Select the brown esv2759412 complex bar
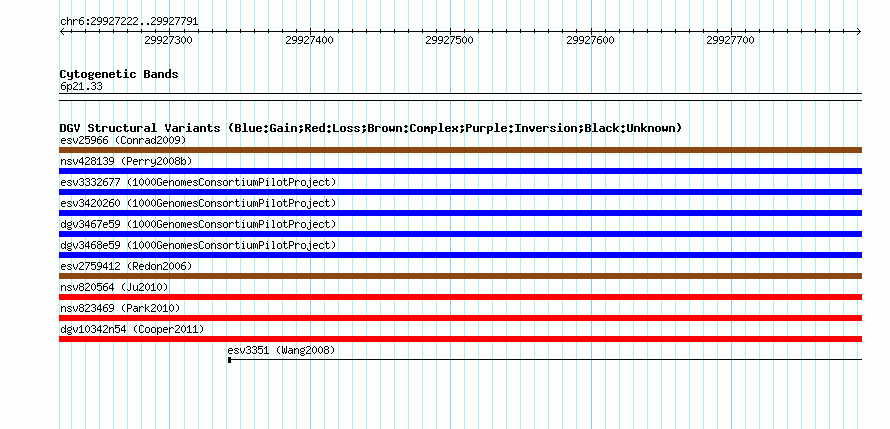Screen dimensions: 890x429 pyautogui.click(x=460, y=276)
